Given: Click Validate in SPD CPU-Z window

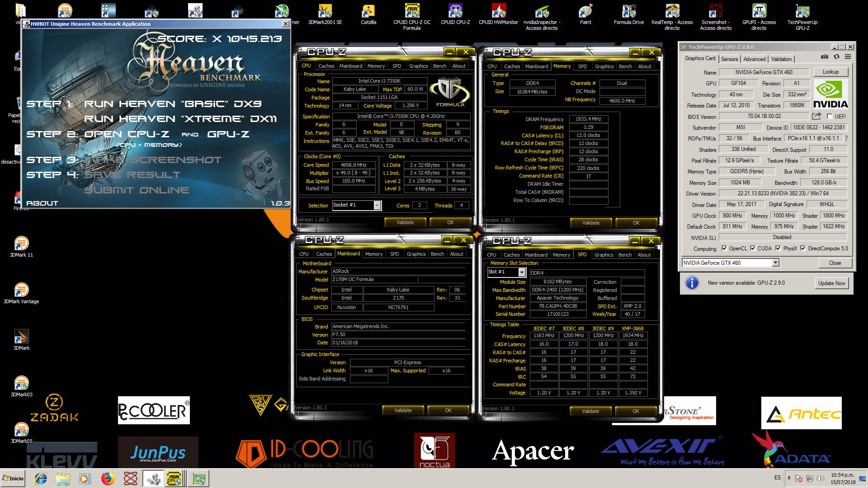Looking at the screenshot, I should pos(590,411).
